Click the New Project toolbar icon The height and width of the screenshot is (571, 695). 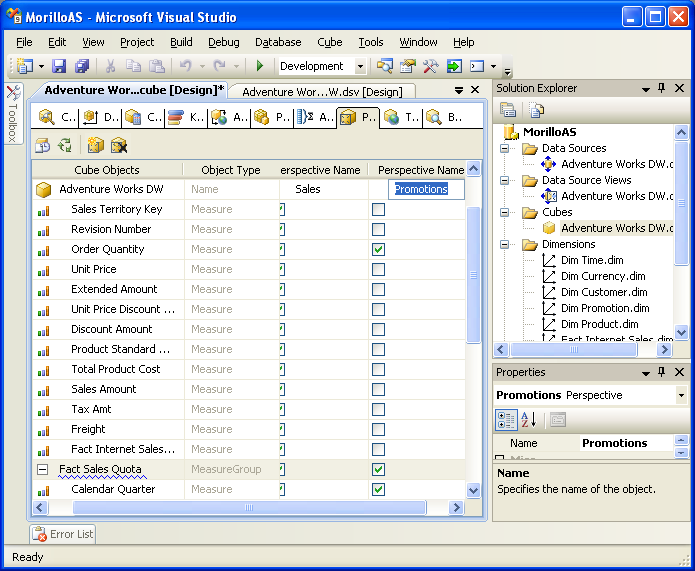(25, 66)
